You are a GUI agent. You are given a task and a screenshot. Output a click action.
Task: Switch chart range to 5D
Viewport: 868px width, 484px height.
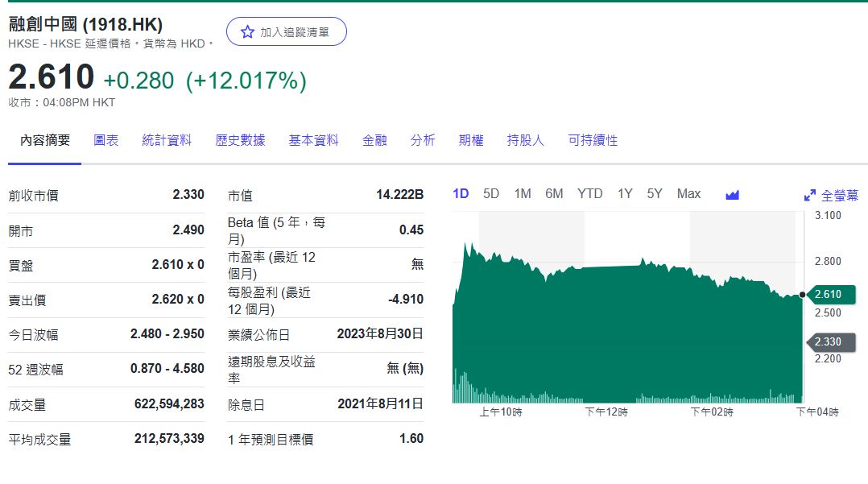[x=491, y=194]
